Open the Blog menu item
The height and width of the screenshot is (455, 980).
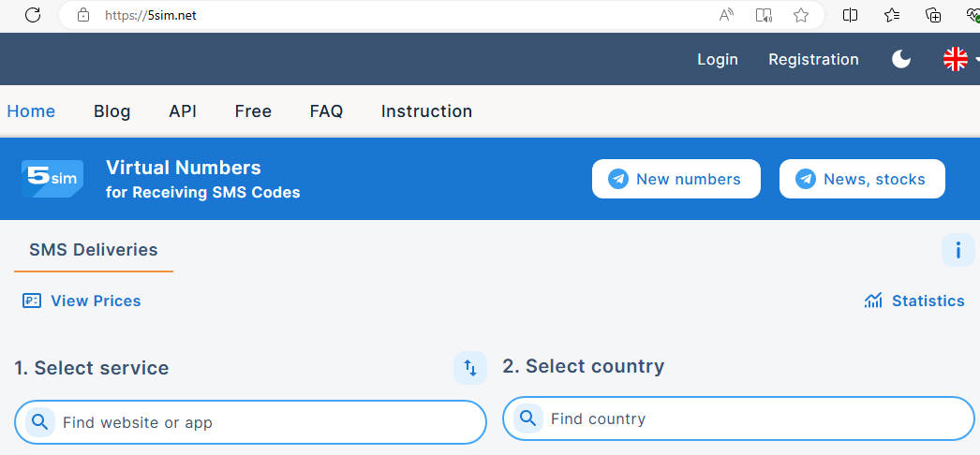111,111
